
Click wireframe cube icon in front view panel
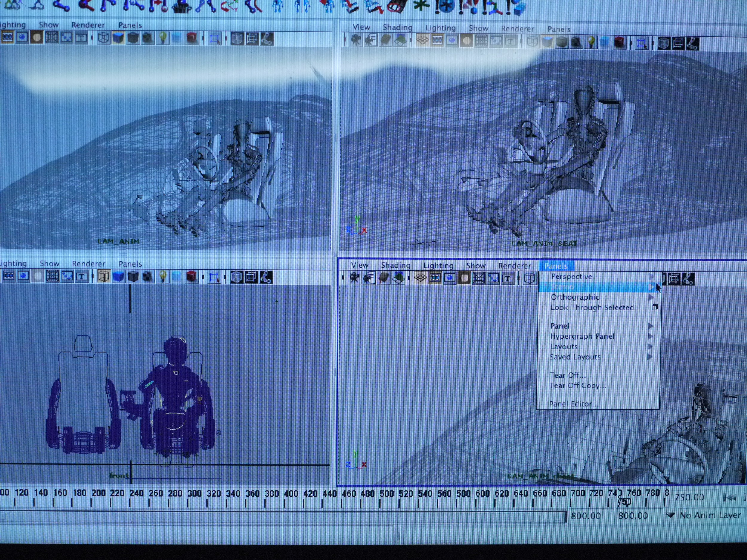point(104,277)
